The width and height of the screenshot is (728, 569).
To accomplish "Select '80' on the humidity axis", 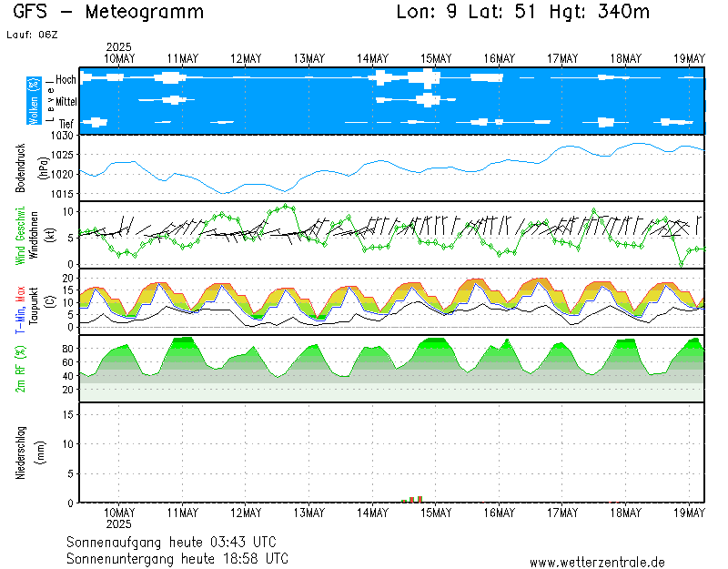I will tap(67, 349).
